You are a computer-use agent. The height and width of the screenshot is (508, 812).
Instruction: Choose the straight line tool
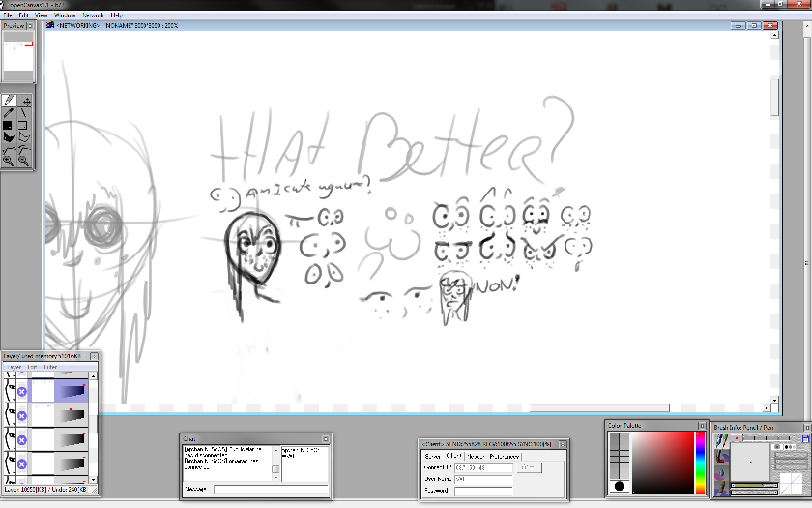(24, 113)
